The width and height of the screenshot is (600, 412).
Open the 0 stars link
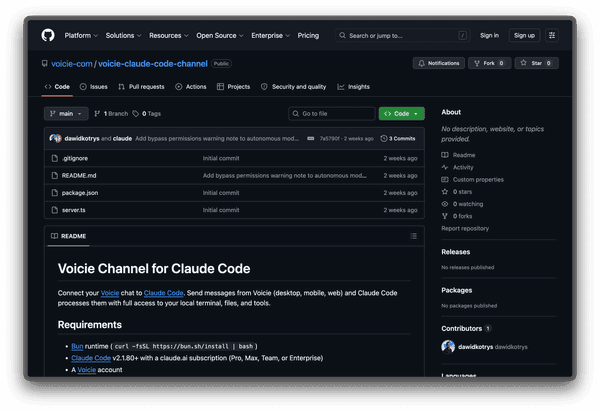457,192
